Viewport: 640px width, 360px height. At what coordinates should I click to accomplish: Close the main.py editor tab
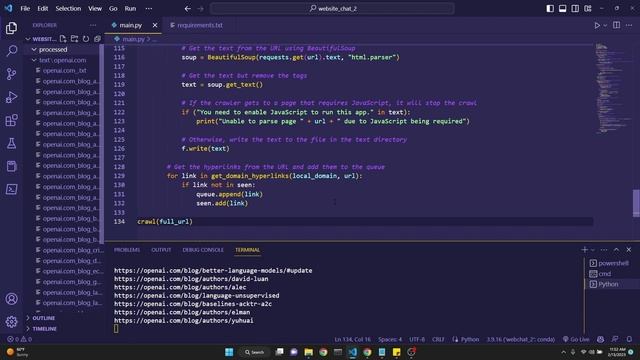(x=155, y=25)
